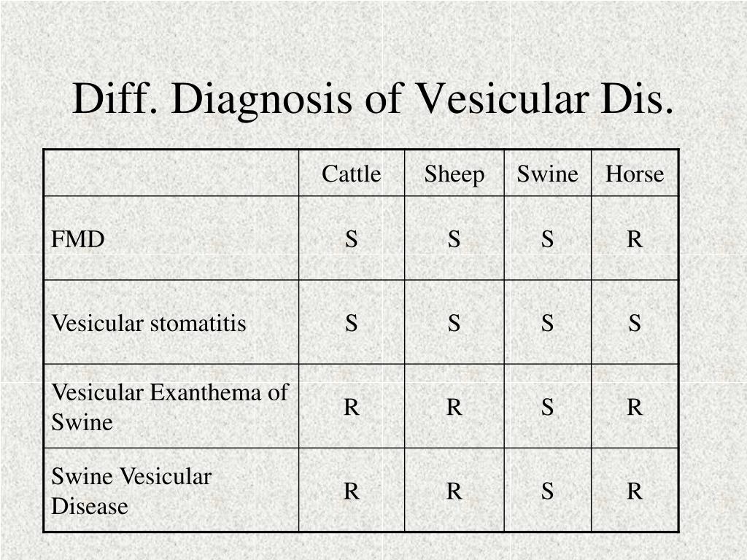The width and height of the screenshot is (747, 560).
Task: Select the FMD Horse cell showing R
Action: tap(635, 238)
